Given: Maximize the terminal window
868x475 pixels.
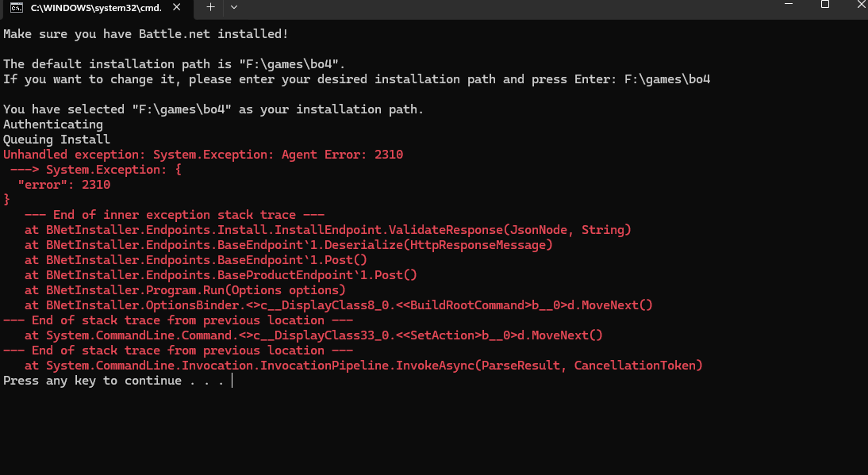Looking at the screenshot, I should (825, 5).
